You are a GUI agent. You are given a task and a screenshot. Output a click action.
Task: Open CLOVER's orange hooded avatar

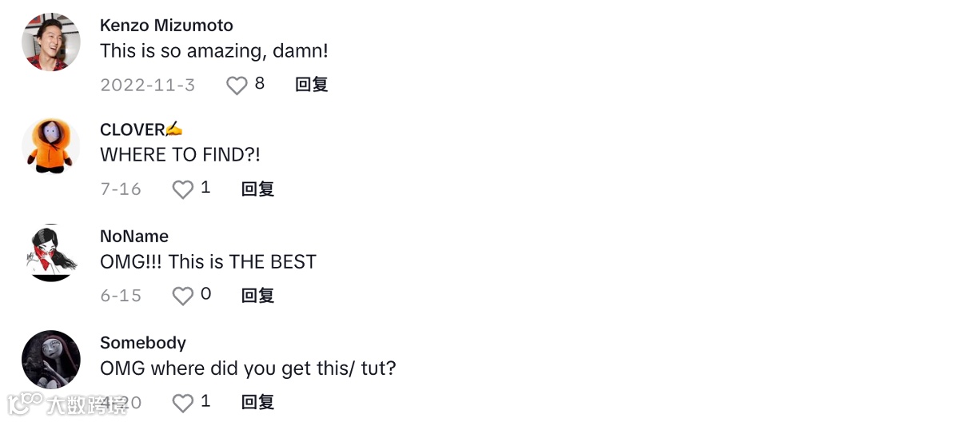50,146
